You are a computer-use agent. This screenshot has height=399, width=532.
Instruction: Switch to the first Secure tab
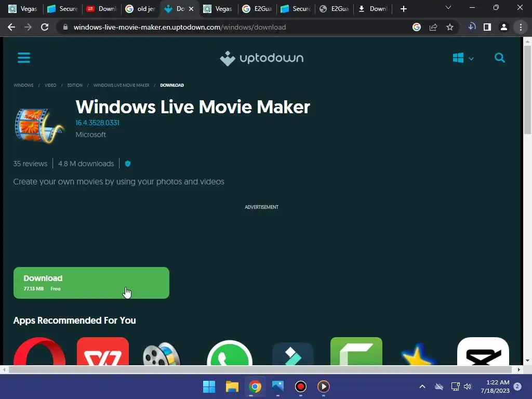click(62, 9)
